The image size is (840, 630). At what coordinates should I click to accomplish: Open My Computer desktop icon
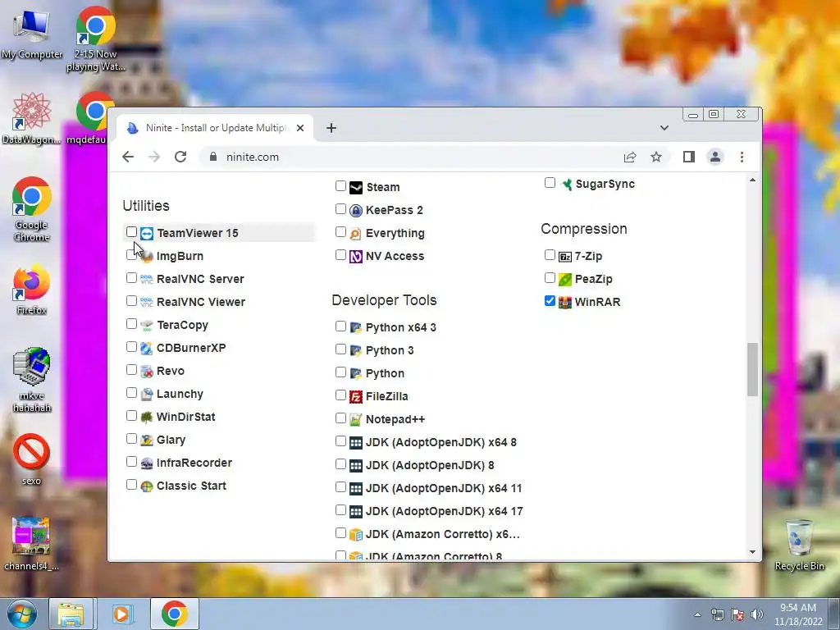32,33
